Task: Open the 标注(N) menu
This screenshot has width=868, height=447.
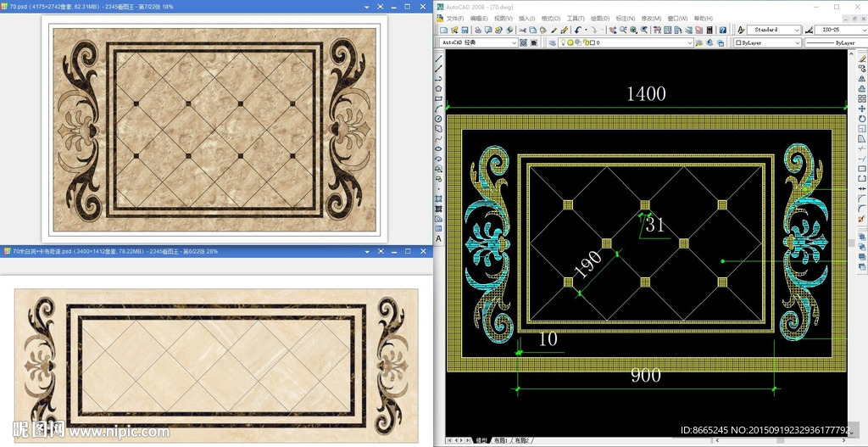Action: [x=625, y=19]
